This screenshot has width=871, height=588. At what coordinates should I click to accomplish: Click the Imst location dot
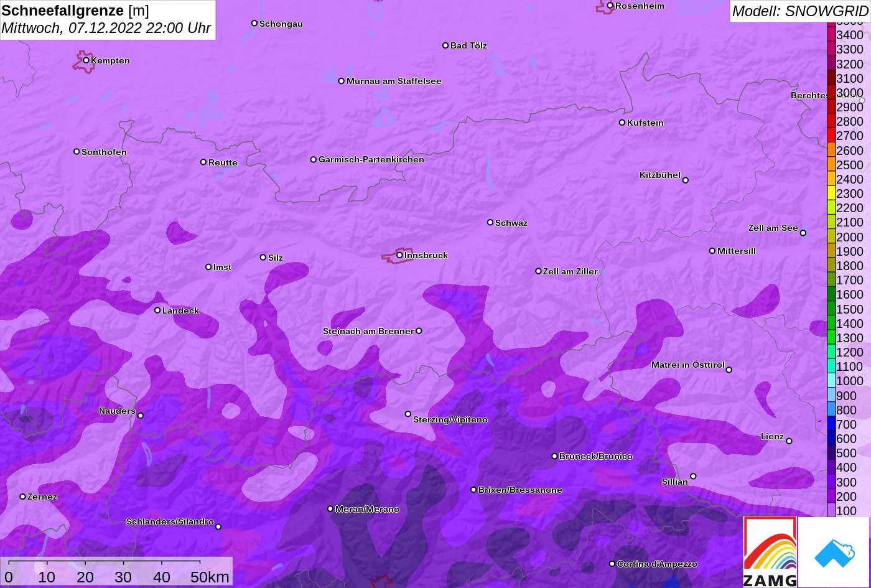tap(208, 267)
